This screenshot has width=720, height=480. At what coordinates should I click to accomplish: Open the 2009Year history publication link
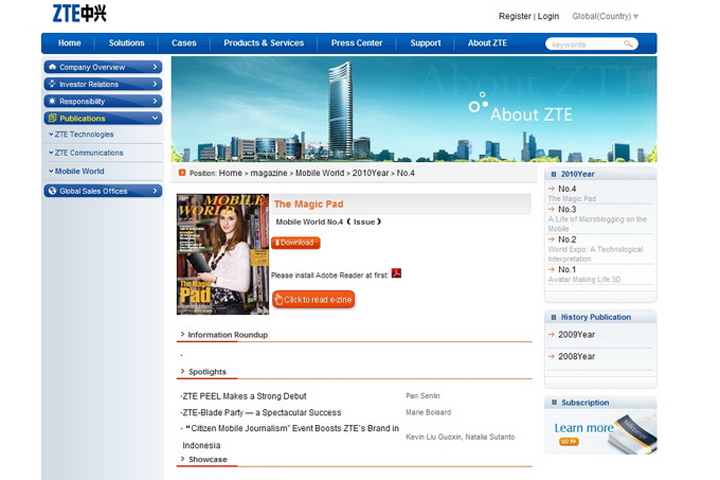point(576,335)
